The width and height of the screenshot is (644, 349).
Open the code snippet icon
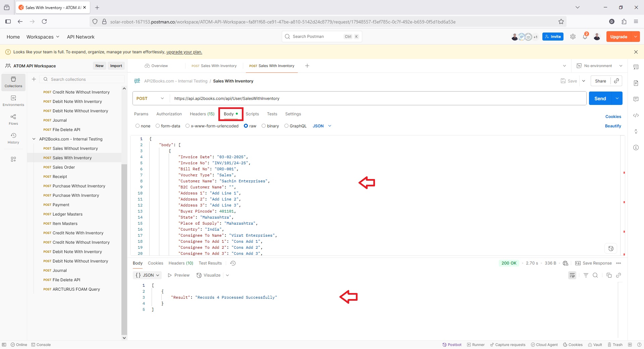[636, 115]
